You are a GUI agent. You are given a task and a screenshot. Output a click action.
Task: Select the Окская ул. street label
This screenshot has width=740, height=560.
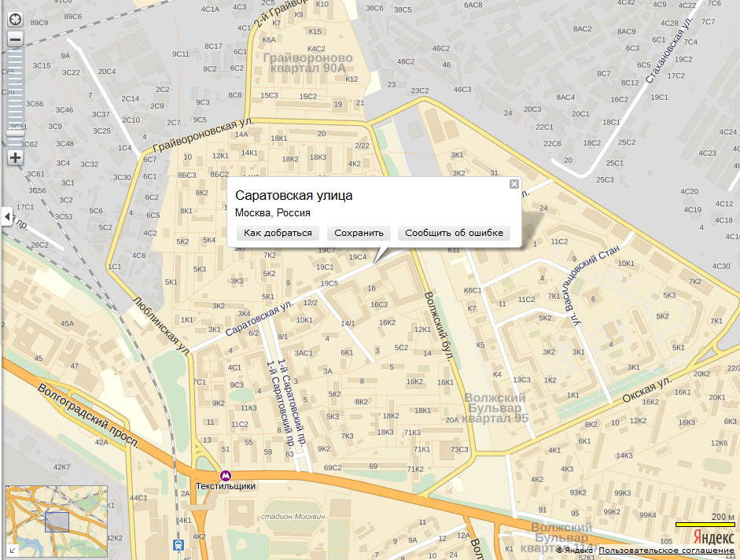click(646, 389)
